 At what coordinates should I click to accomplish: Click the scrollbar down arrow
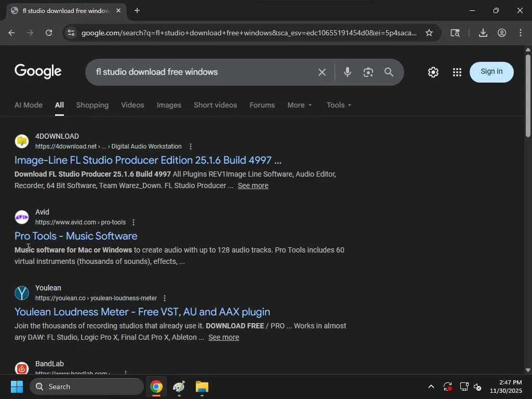pos(528,370)
